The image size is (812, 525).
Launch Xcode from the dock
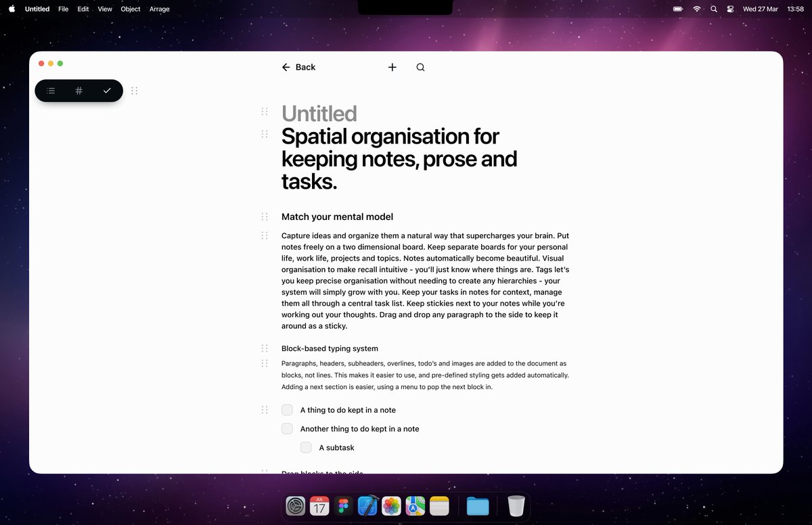pyautogui.click(x=367, y=506)
